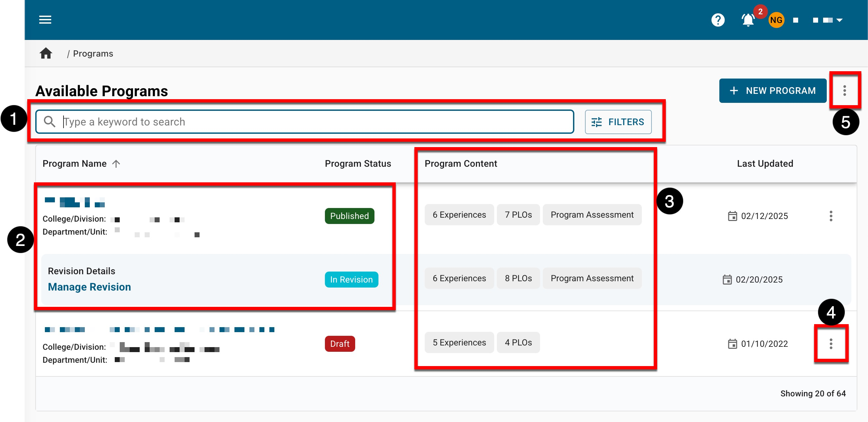Viewport: 868px width, 422px height.
Task: Expand the user account dropdown arrow
Action: tap(839, 20)
